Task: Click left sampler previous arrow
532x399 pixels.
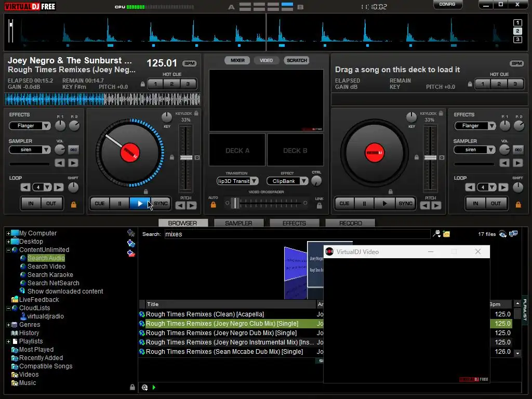Action: pyautogui.click(x=60, y=163)
